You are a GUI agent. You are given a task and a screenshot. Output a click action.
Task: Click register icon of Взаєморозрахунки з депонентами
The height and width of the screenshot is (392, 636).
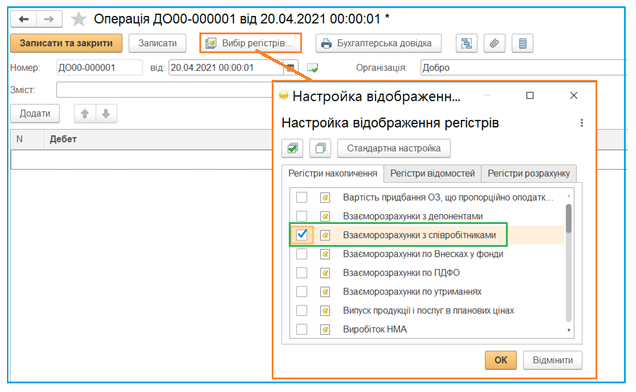325,216
